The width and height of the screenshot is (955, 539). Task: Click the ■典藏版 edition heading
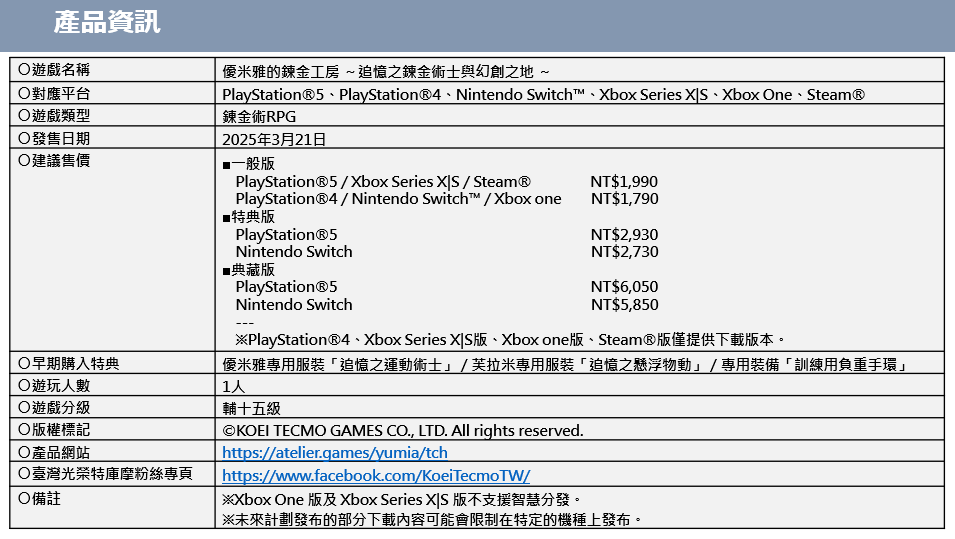tap(248, 270)
